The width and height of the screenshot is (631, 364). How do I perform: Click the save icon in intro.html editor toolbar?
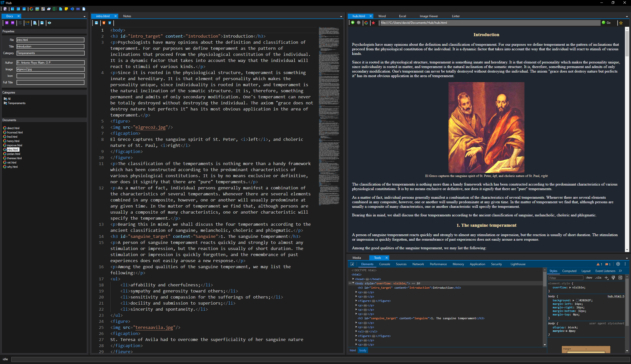pyautogui.click(x=96, y=23)
